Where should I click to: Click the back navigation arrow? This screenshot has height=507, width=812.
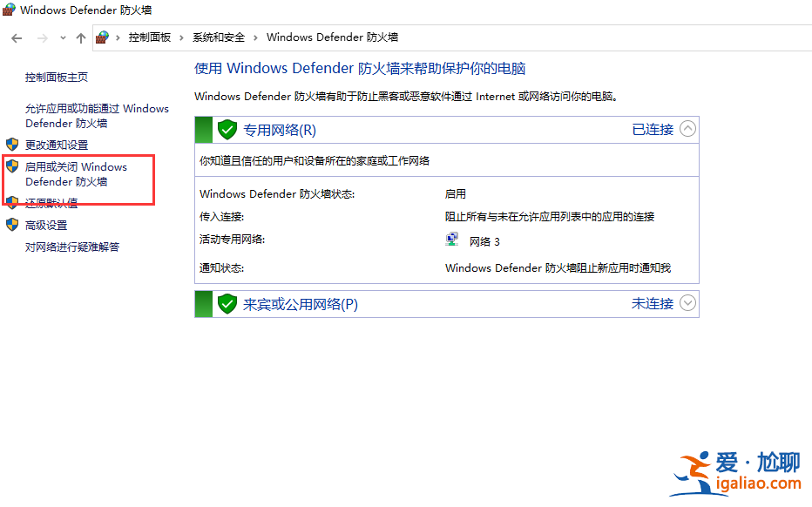click(x=16, y=38)
